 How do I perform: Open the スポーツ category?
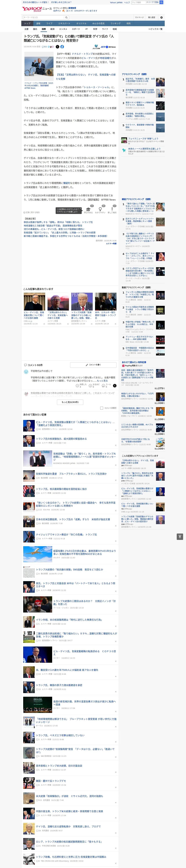coord(76,29)
